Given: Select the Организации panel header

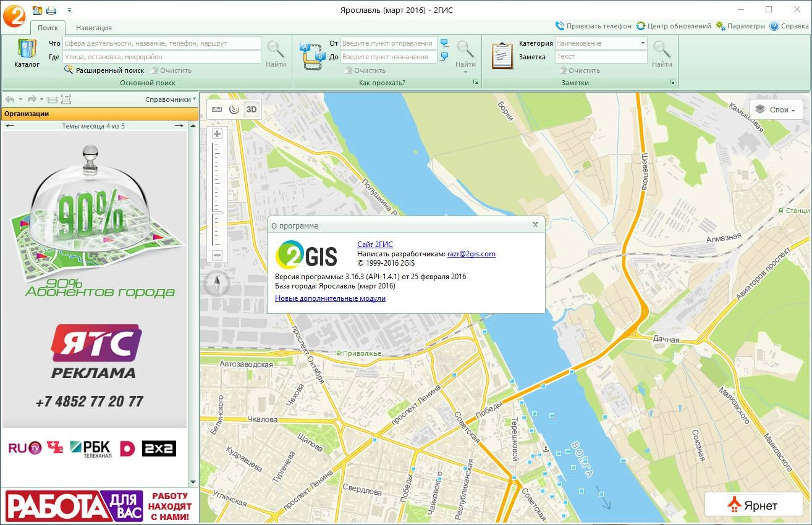Looking at the screenshot, I should (x=99, y=114).
